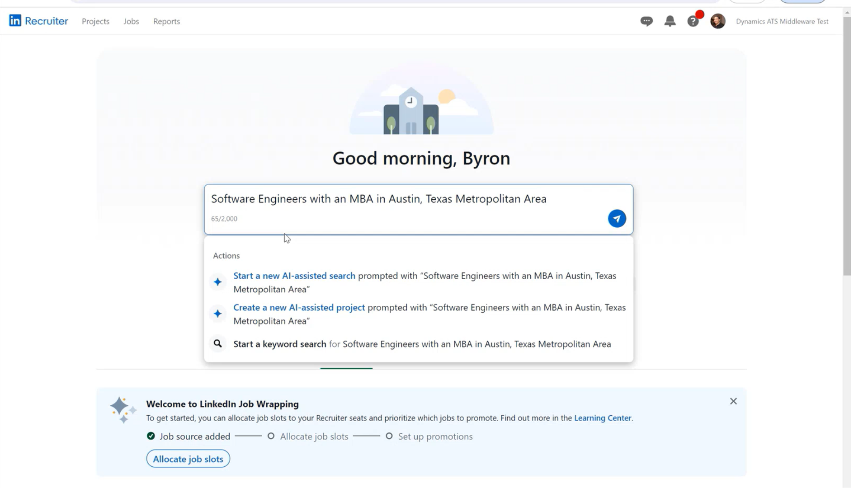Click the Dynamics ATS Middleware Test account name

point(782,21)
